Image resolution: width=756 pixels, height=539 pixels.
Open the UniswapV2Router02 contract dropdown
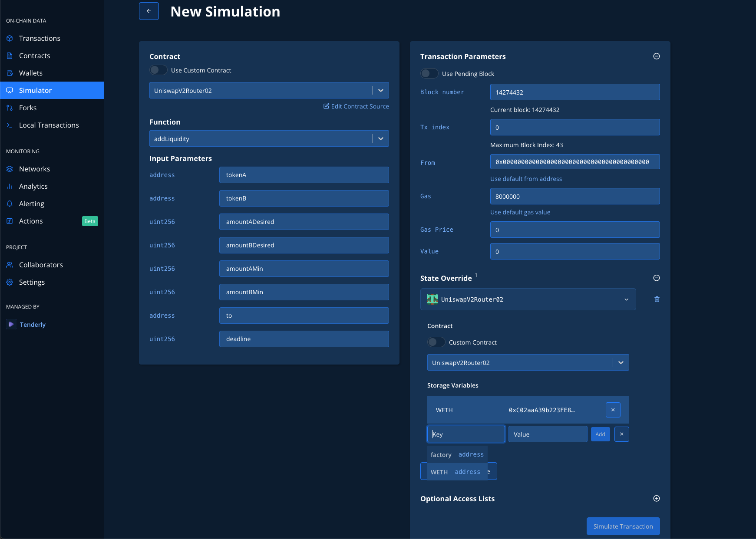click(x=269, y=90)
